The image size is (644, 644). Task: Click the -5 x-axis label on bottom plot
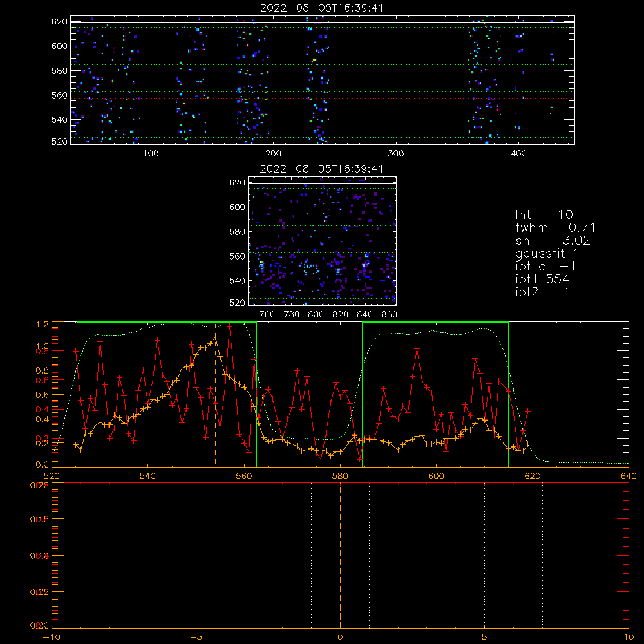(x=196, y=637)
